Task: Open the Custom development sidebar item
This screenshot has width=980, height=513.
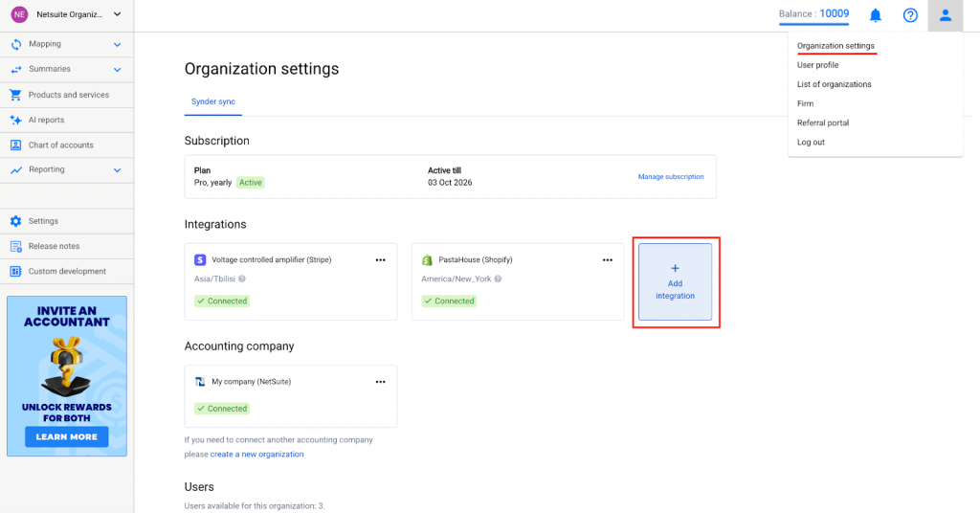Action: coord(66,271)
